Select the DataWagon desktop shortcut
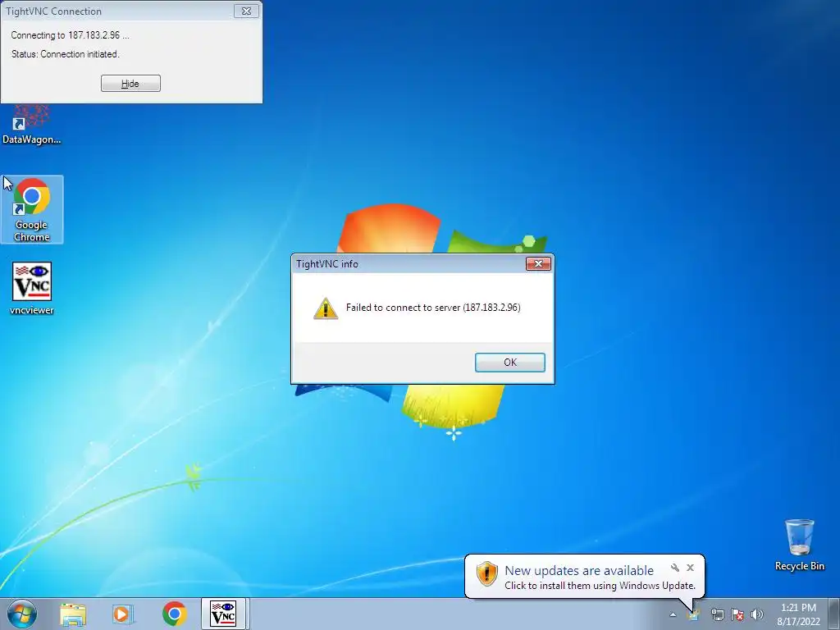Image resolution: width=840 pixels, height=630 pixels. pos(32,126)
